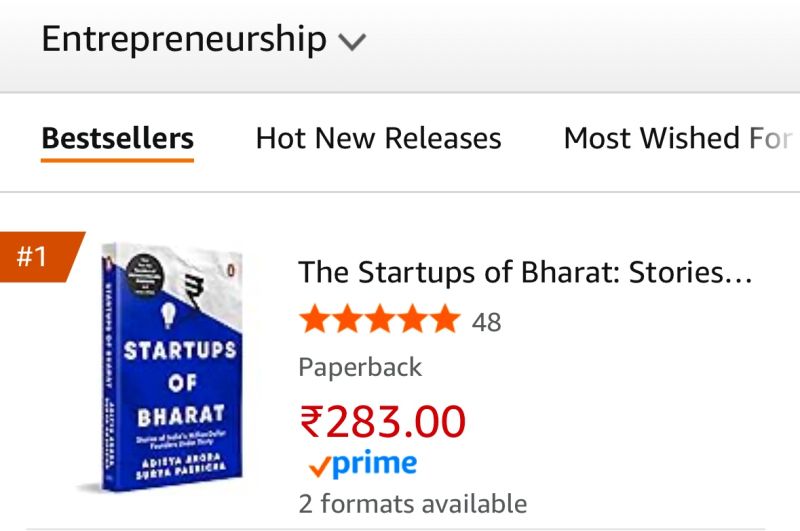Screen dimensions: 800x531
Task: Open the Entrepreneurship category heading
Action: 184,40
